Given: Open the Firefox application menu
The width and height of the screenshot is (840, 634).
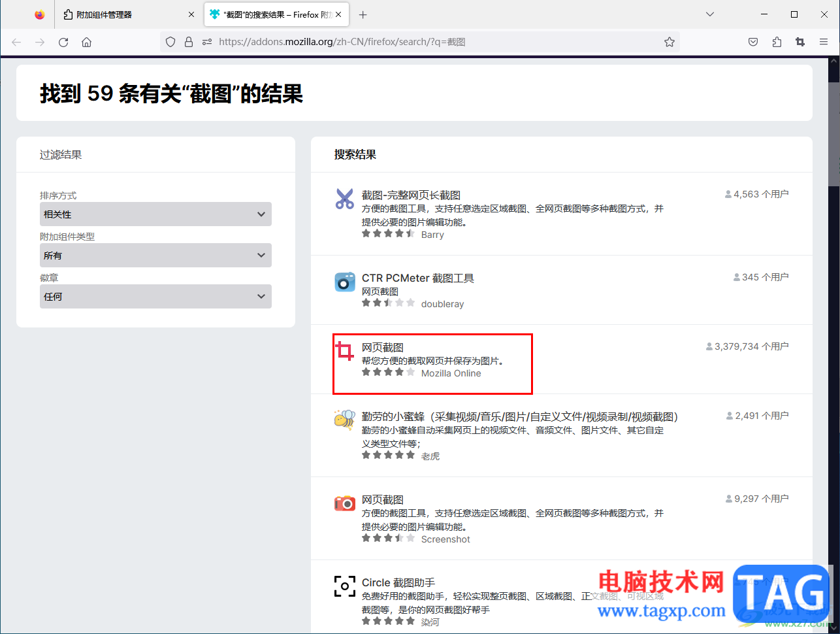Looking at the screenshot, I should (x=824, y=42).
